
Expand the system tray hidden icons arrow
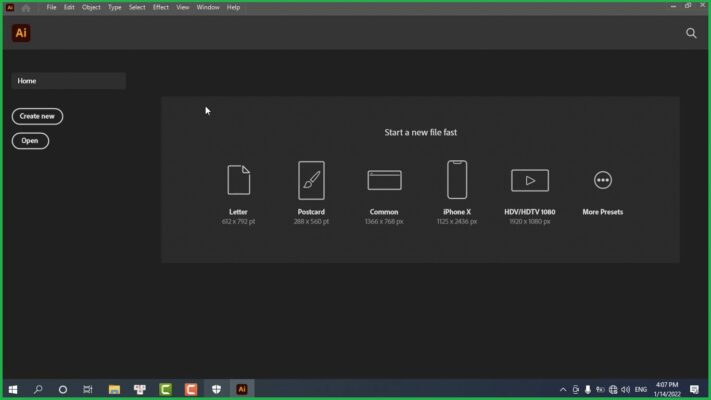tap(563, 389)
